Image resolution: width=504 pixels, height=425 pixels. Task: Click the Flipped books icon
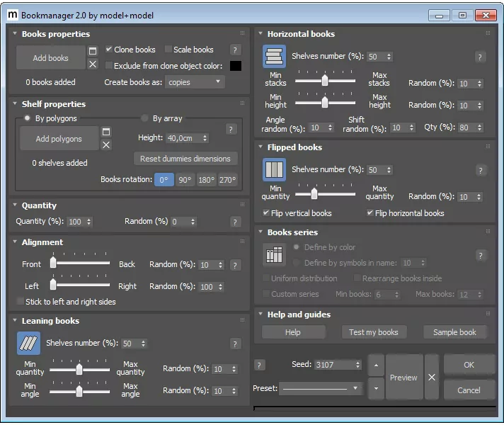[x=274, y=170]
